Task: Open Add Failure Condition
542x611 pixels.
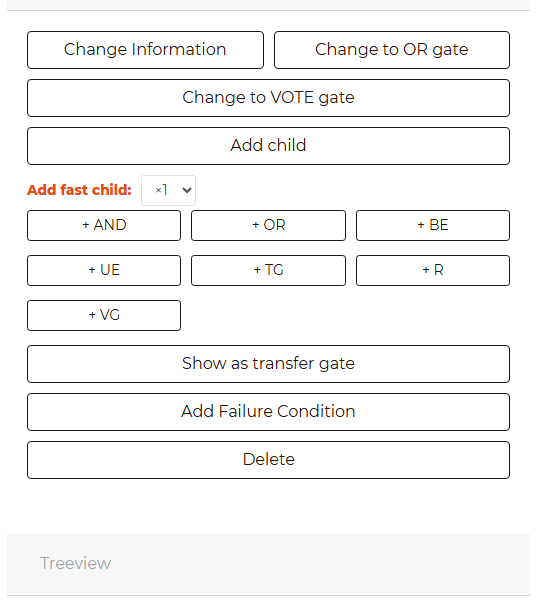Action: (268, 412)
